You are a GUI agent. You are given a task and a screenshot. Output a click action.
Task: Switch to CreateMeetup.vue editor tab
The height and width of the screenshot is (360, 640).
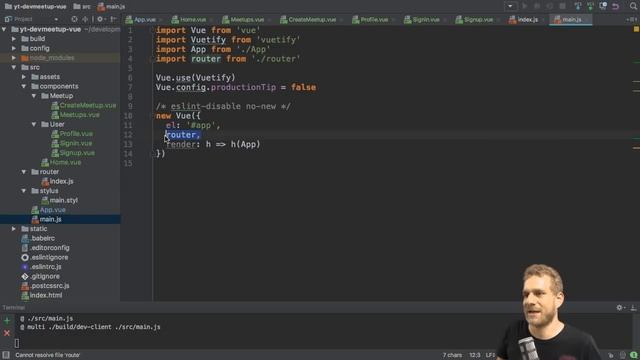tap(312, 19)
